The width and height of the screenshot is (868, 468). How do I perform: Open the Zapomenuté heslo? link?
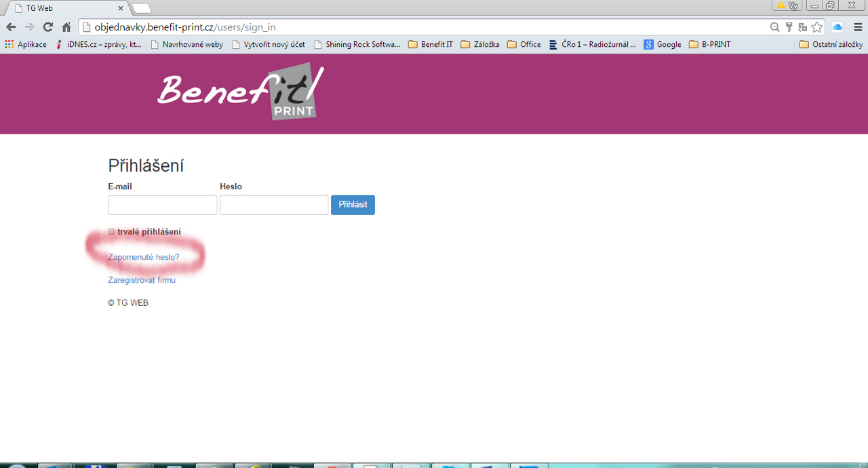coord(144,258)
